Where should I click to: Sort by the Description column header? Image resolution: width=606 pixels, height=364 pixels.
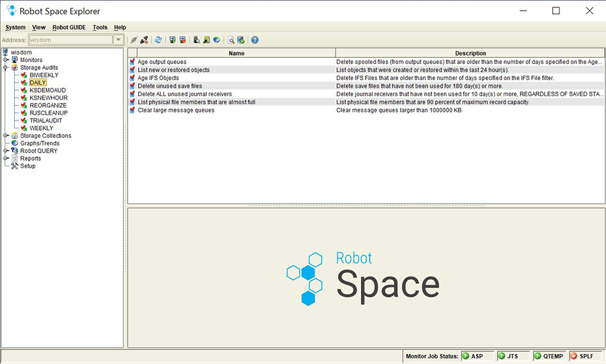[x=470, y=53]
